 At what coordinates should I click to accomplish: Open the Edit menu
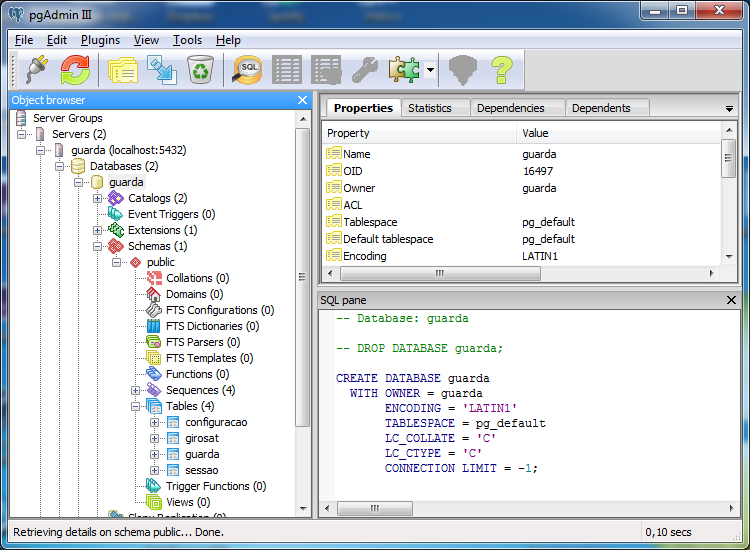click(56, 40)
